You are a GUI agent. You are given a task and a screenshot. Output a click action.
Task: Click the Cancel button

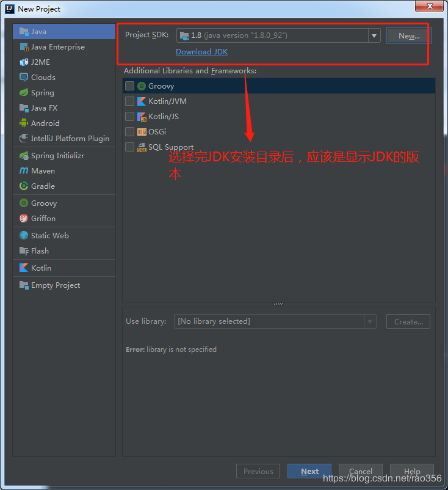tap(361, 471)
